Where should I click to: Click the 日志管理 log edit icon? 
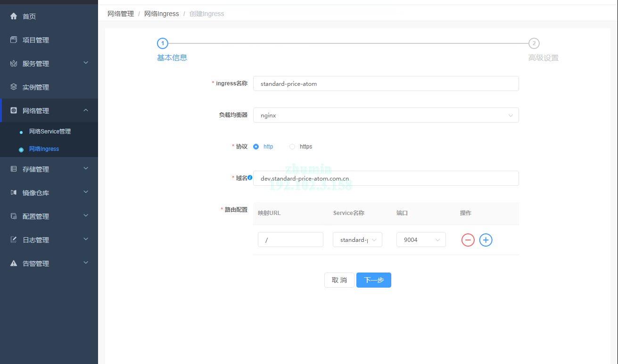(14, 240)
